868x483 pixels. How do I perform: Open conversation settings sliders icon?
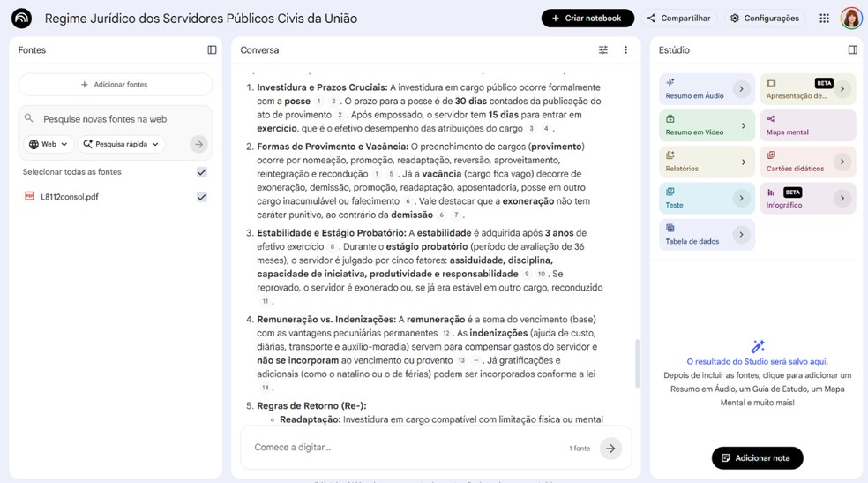click(x=603, y=49)
